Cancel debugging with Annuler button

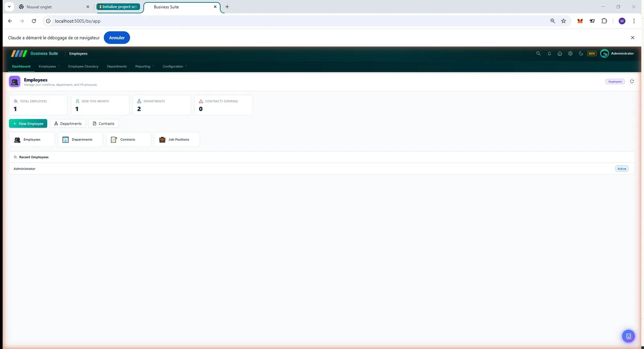117,38
